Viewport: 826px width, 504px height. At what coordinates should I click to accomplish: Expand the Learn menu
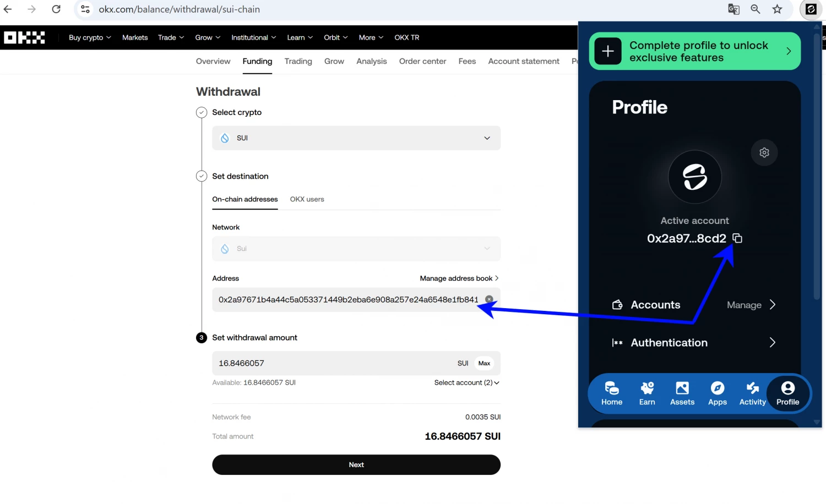[x=300, y=37]
